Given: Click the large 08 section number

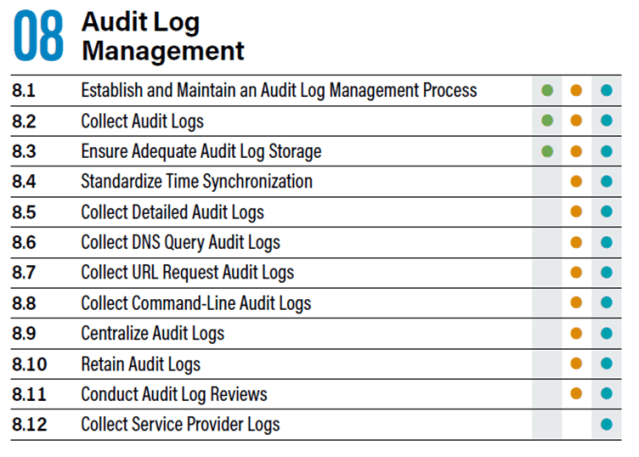Looking at the screenshot, I should pos(40,37).
